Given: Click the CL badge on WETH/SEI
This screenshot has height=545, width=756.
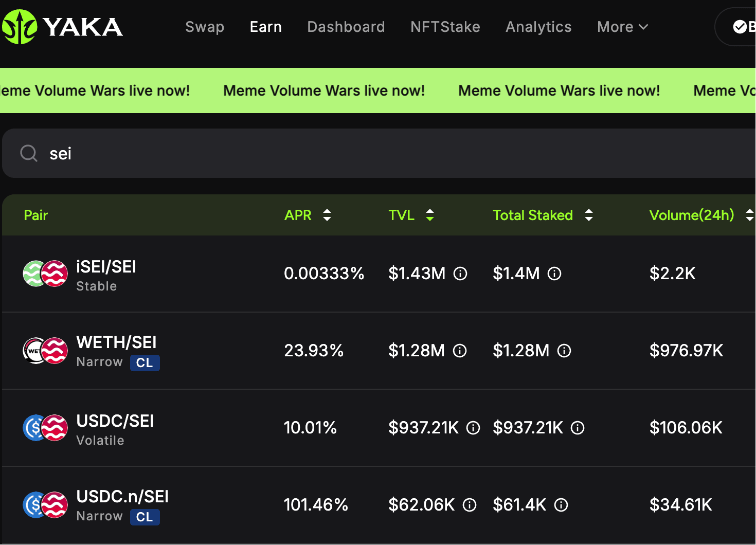Looking at the screenshot, I should click(145, 363).
